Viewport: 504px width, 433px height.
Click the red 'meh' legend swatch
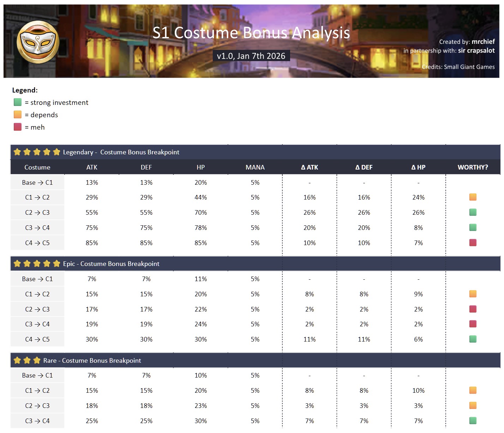(18, 127)
